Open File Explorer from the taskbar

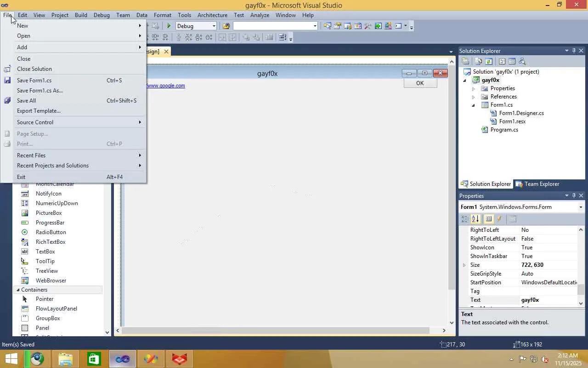pyautogui.click(x=66, y=359)
